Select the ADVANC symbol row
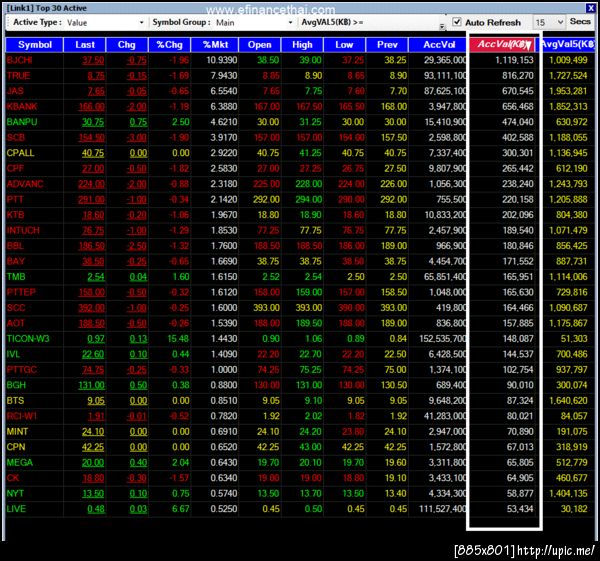600x561 pixels. pyautogui.click(x=300, y=184)
